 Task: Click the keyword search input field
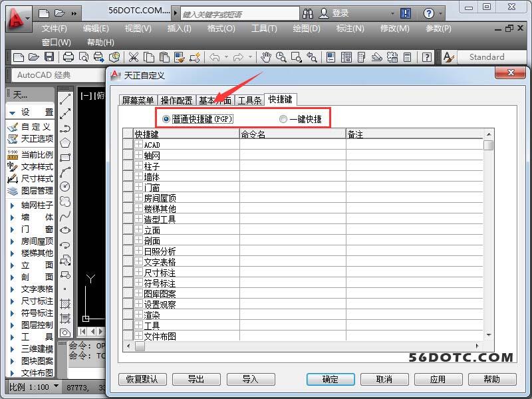tap(236, 13)
